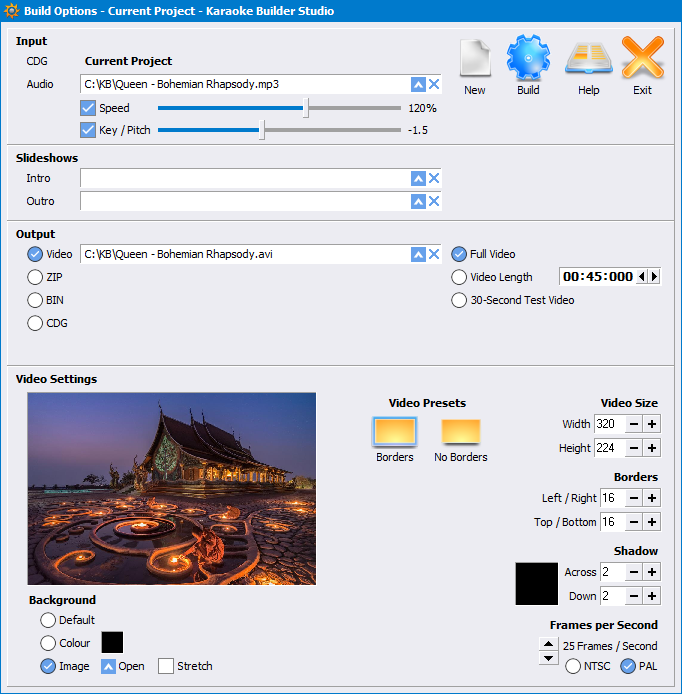Enable the Stretch background checkbox

point(166,666)
